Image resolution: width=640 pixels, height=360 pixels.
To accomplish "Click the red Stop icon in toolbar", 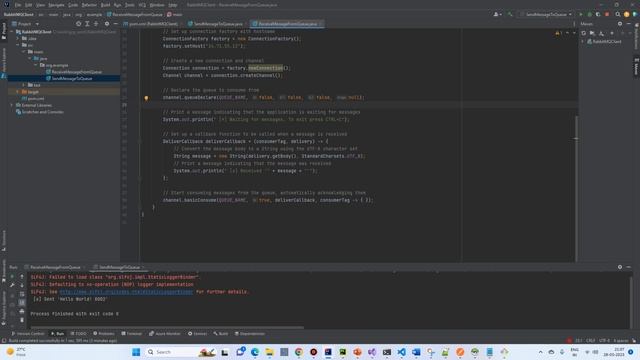I will coord(607,14).
